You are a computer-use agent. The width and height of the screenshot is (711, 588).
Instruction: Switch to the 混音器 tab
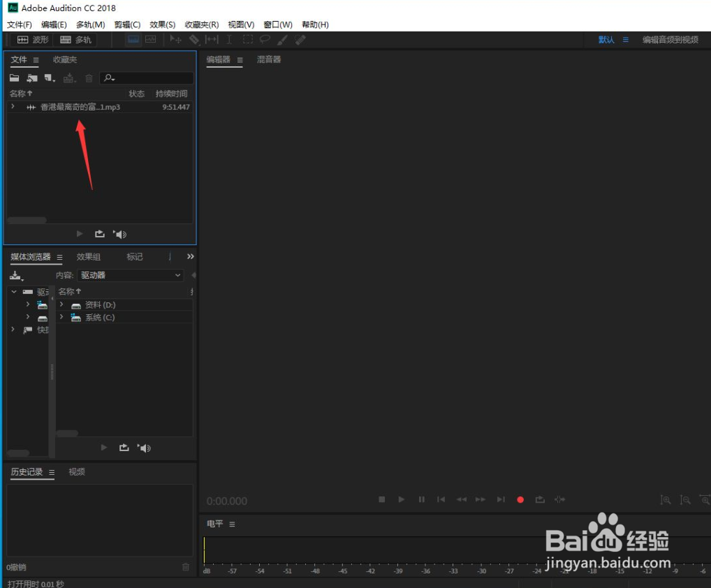click(269, 59)
